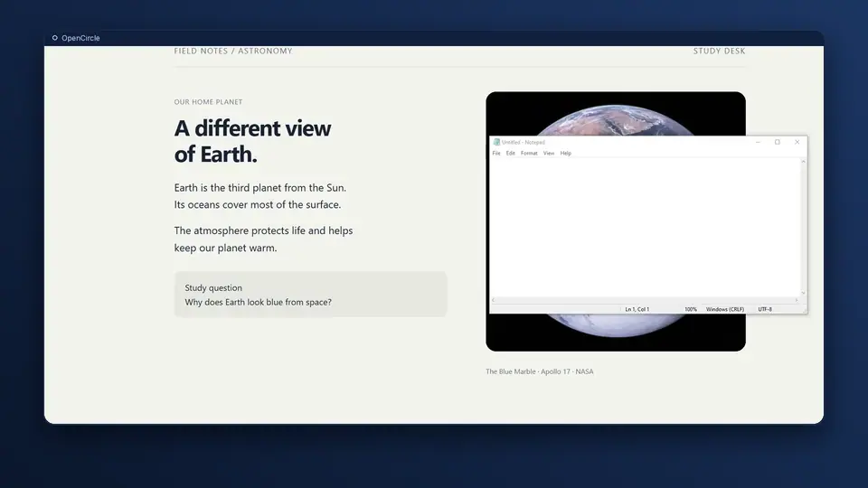The width and height of the screenshot is (868, 488).
Task: Open the STUDY DESK link
Action: 719,51
